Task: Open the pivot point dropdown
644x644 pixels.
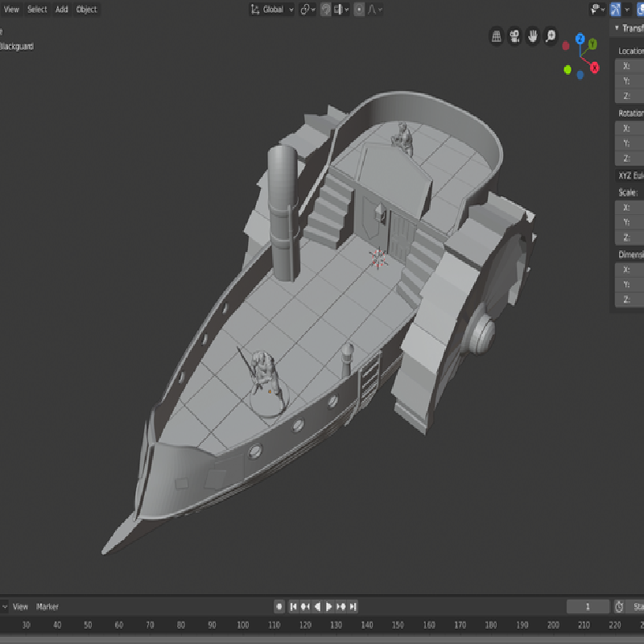Action: pos(308,10)
